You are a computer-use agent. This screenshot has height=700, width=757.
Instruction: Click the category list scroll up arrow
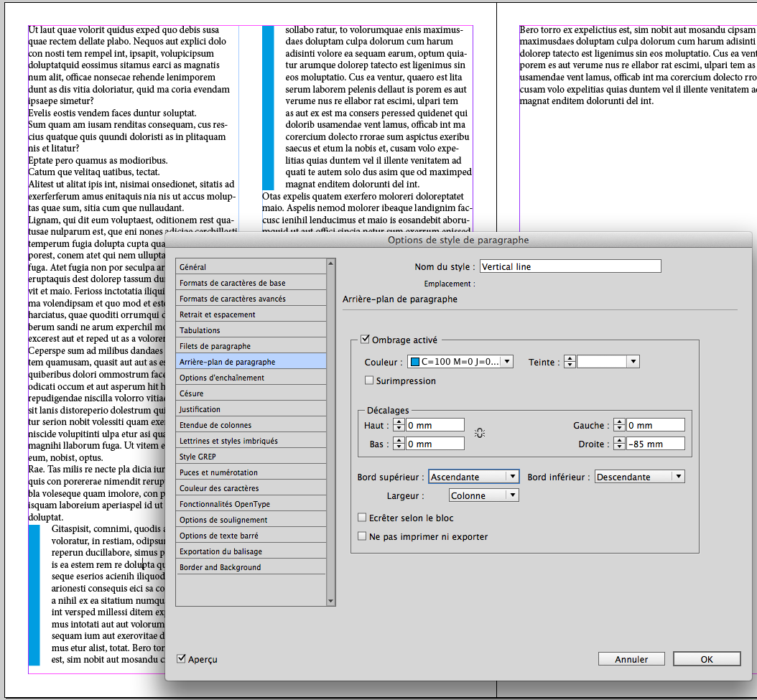[x=330, y=263]
